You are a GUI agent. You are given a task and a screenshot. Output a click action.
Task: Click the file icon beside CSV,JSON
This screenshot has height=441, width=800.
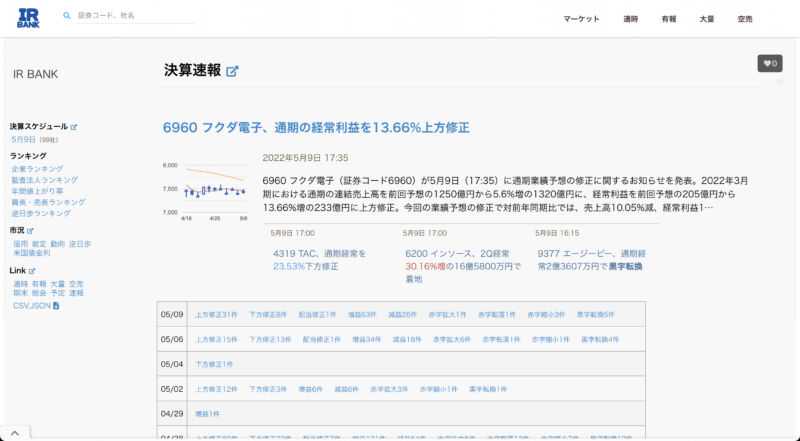coord(56,306)
